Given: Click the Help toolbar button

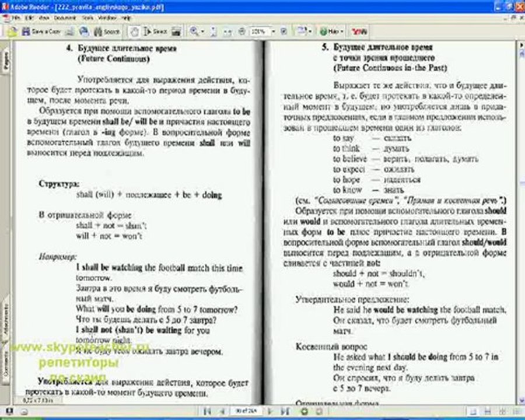Looking at the screenshot, I should point(330,32).
